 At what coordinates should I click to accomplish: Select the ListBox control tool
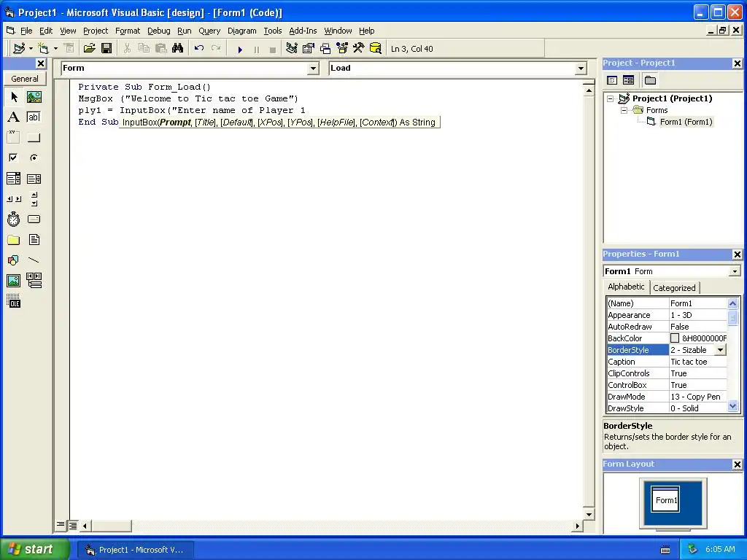pos(34,179)
